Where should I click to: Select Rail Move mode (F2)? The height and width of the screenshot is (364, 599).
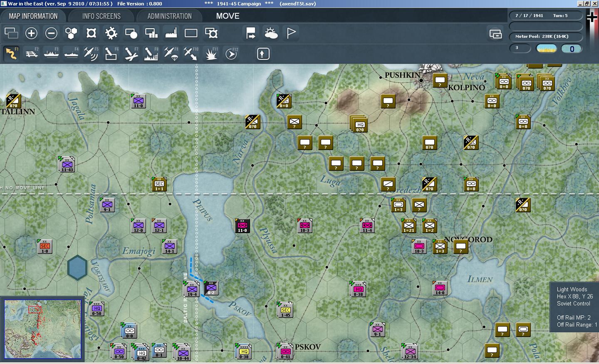[x=32, y=54]
